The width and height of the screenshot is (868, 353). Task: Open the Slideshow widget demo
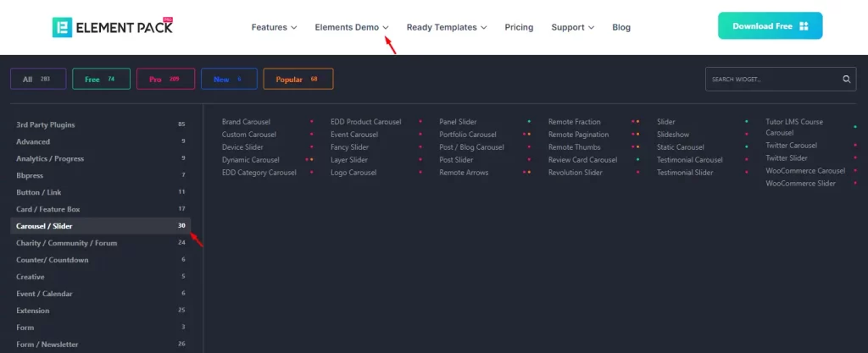coord(673,135)
